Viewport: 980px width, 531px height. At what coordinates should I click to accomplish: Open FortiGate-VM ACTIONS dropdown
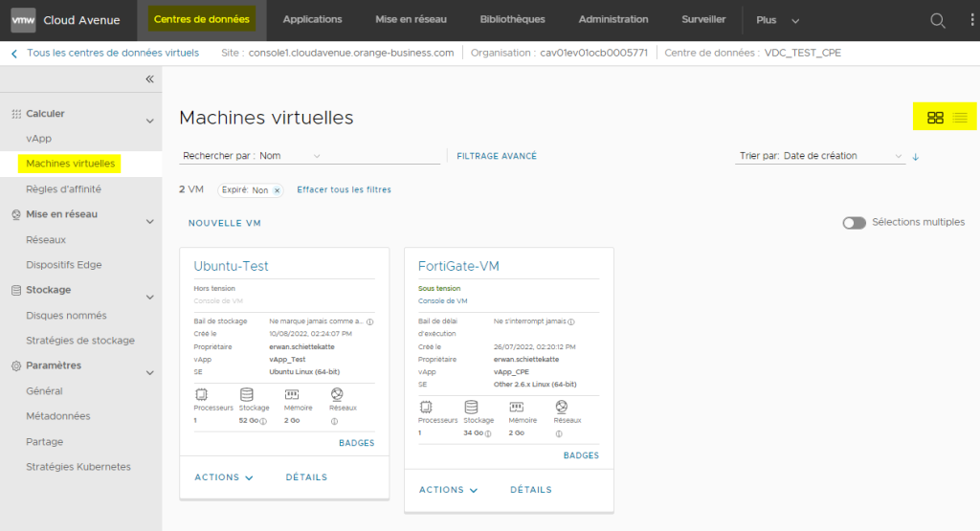(x=448, y=490)
